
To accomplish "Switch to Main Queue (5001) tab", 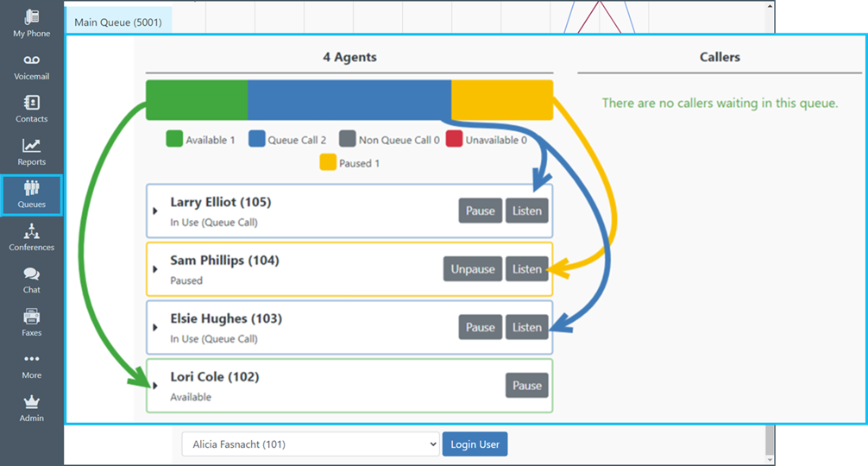I will [118, 22].
